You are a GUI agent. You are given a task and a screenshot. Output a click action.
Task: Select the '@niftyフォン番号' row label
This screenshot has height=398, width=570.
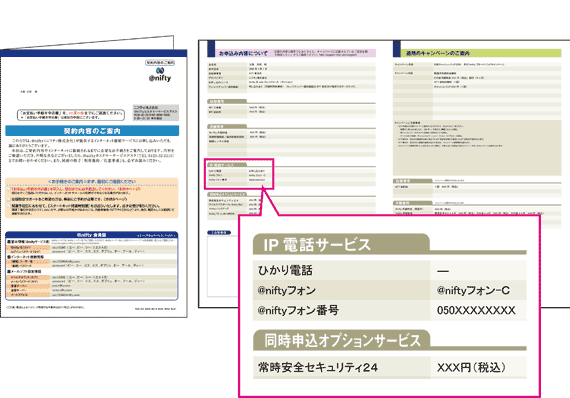[x=298, y=310]
